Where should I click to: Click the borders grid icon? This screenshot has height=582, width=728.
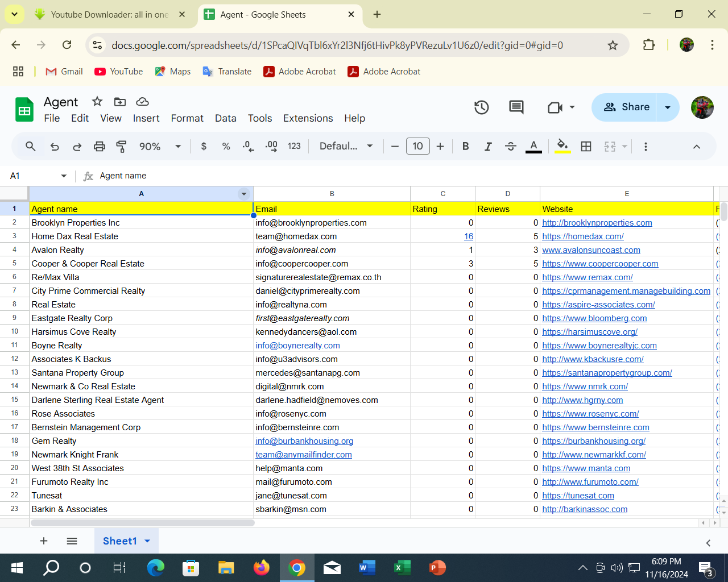click(586, 147)
